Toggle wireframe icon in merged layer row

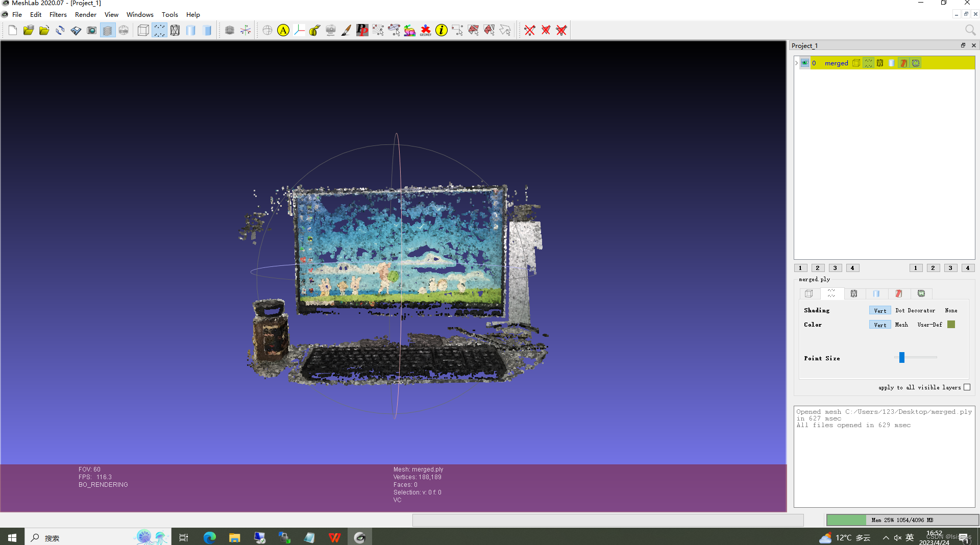pyautogui.click(x=880, y=63)
